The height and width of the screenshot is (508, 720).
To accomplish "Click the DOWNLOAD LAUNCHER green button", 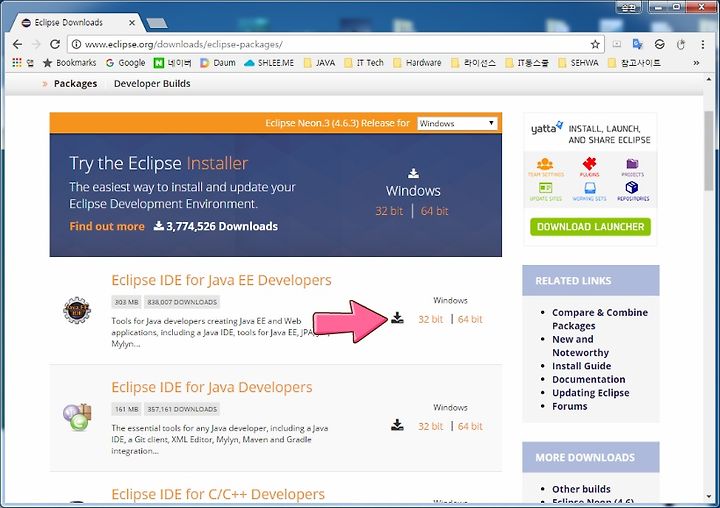I will [590, 226].
